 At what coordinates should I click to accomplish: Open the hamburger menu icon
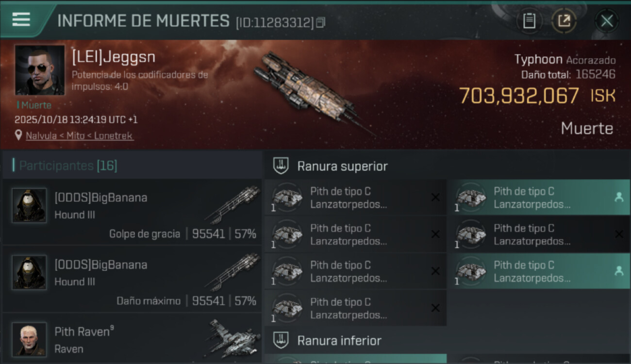point(21,19)
